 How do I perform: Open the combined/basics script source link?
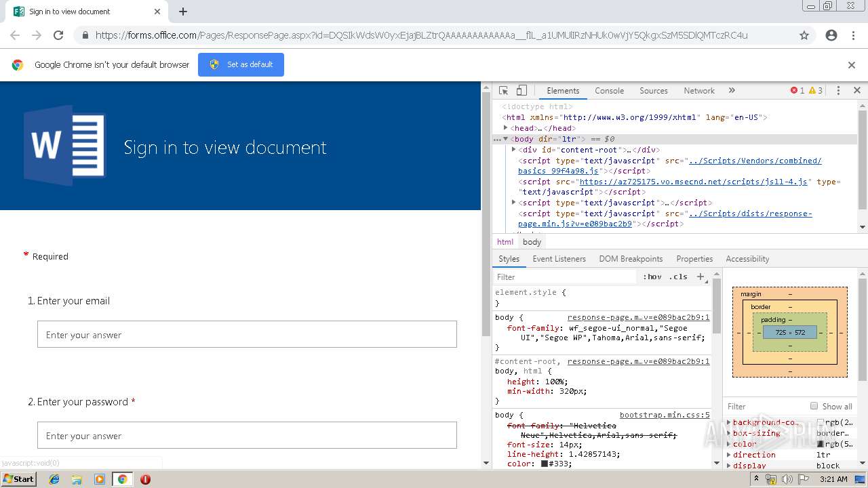point(670,166)
